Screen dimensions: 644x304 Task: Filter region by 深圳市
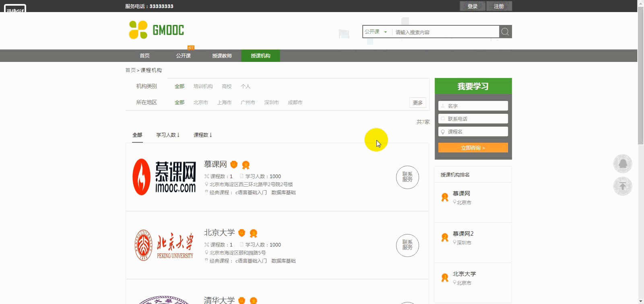coord(271,103)
